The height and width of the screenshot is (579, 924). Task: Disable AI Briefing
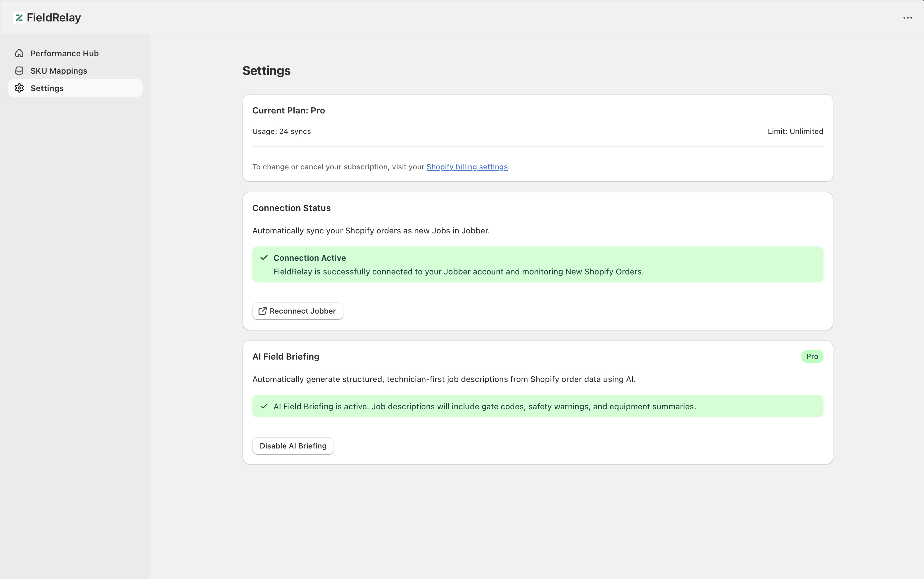tap(292, 445)
